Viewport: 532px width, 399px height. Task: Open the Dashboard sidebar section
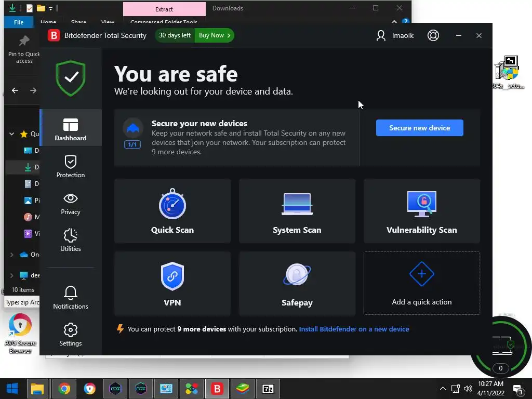[71, 128]
